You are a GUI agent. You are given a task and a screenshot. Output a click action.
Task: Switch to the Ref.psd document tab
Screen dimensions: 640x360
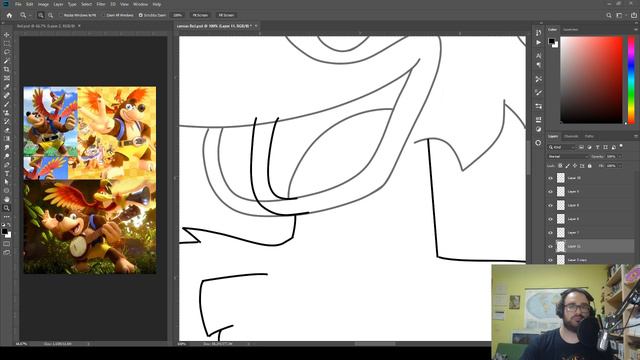click(x=48, y=26)
